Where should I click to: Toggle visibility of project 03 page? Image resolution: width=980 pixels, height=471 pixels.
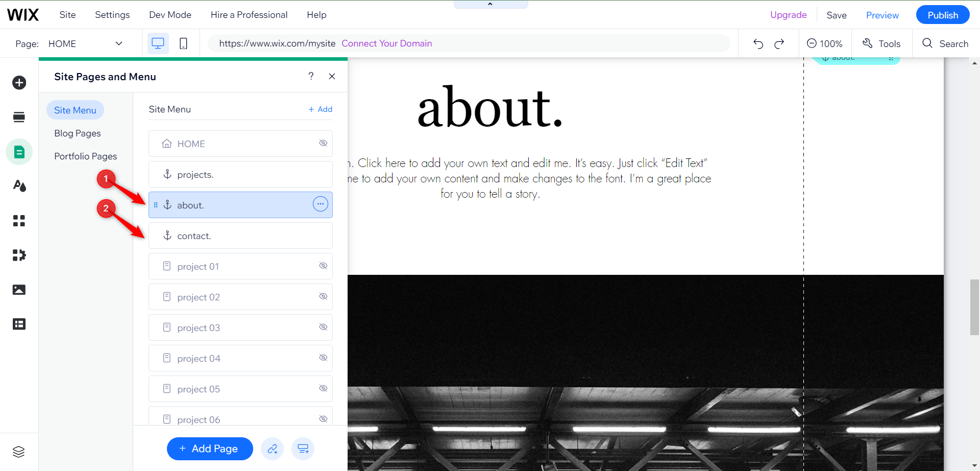pos(323,327)
